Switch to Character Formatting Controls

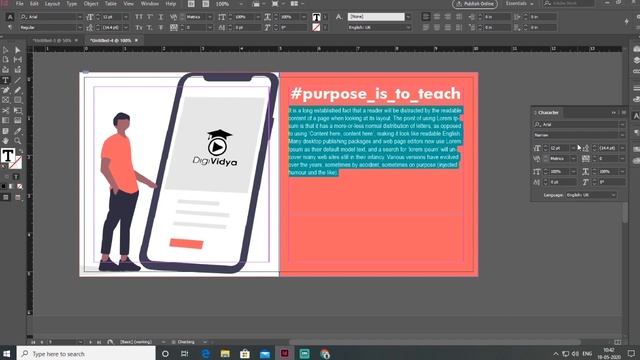point(10,17)
